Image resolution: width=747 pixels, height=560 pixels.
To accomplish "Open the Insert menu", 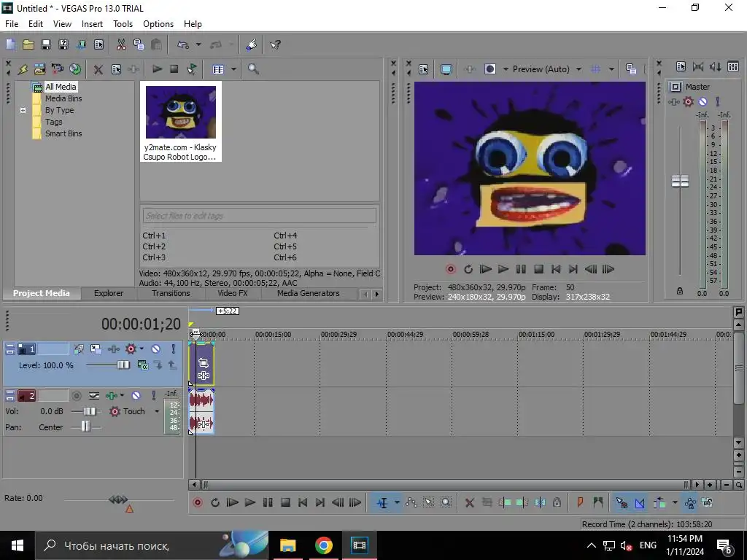I will pyautogui.click(x=92, y=24).
